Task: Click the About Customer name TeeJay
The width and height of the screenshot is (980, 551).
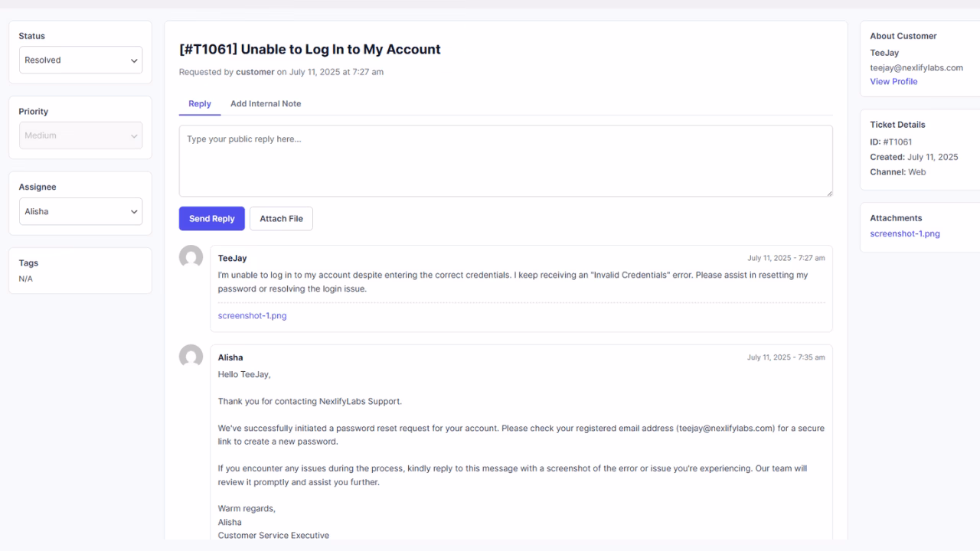Action: (884, 53)
